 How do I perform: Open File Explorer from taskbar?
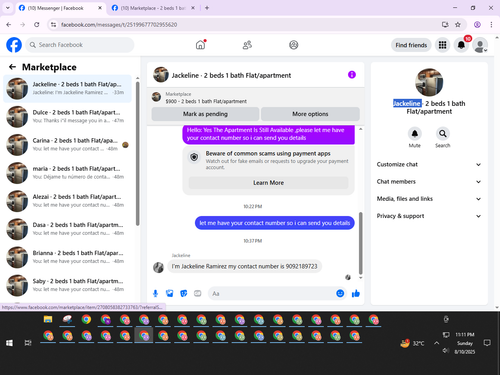(48, 319)
